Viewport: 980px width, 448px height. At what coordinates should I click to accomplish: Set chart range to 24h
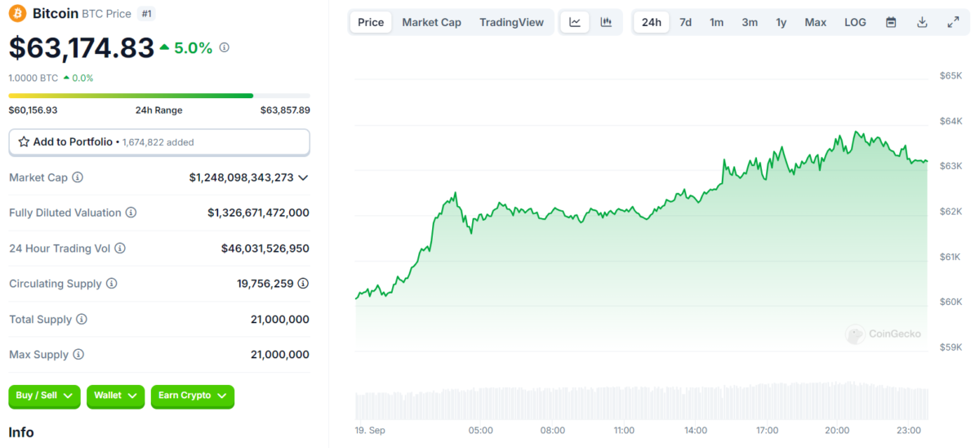(x=652, y=22)
